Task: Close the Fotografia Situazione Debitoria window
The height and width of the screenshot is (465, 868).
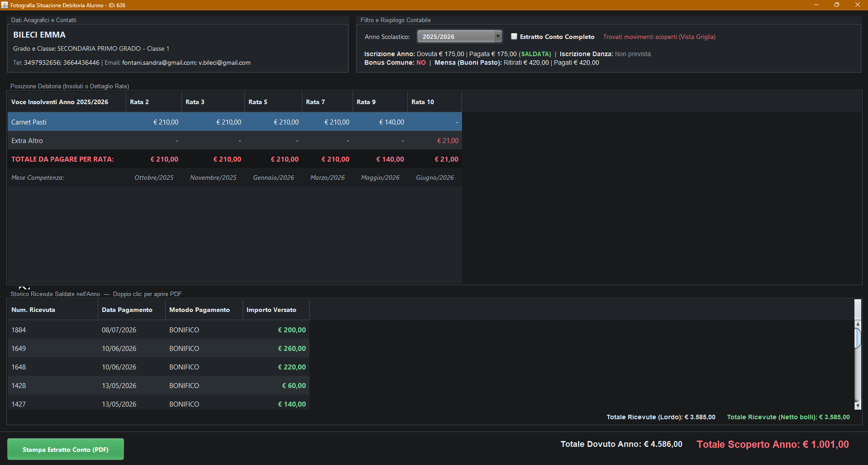Action: tap(857, 5)
